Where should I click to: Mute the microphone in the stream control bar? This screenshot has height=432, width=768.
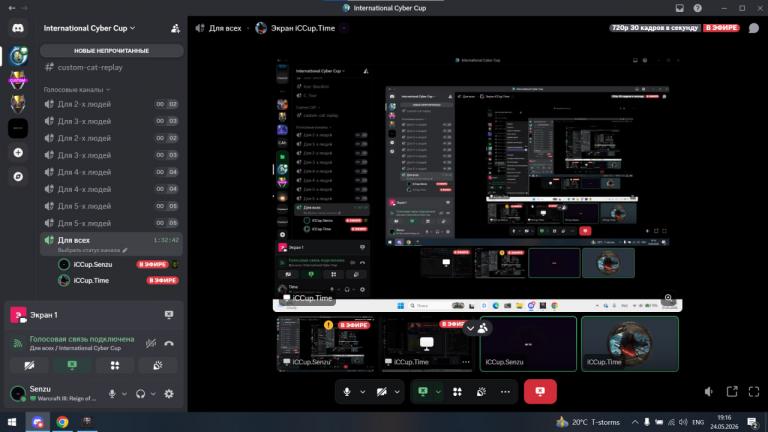coord(347,392)
